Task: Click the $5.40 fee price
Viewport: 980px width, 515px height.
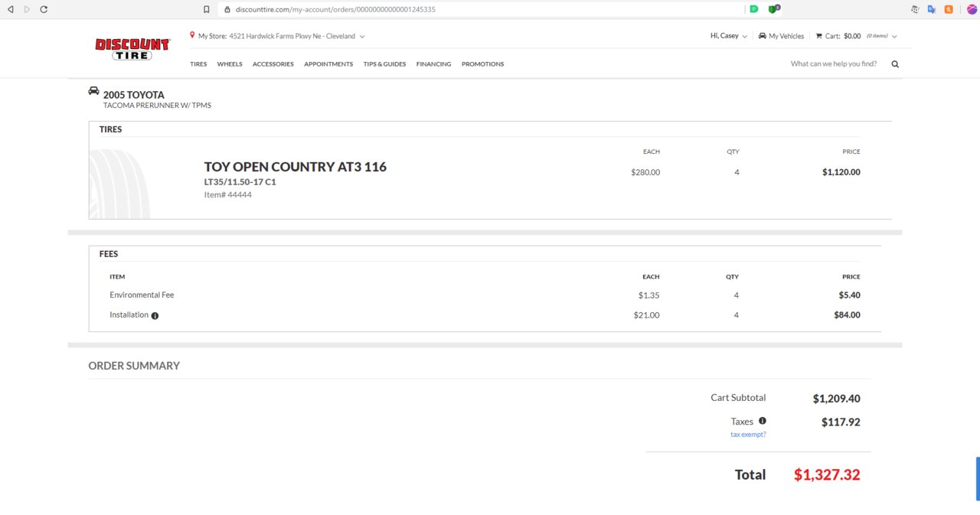Action: (849, 295)
